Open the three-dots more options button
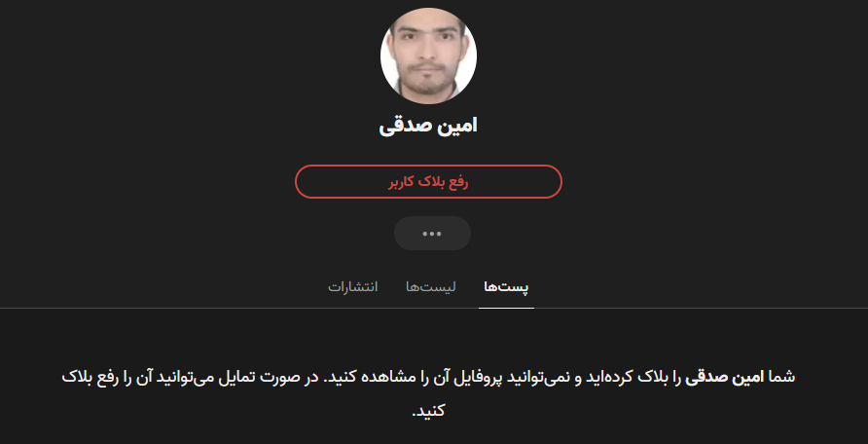Screen dimensions: 868x444 click(432, 233)
